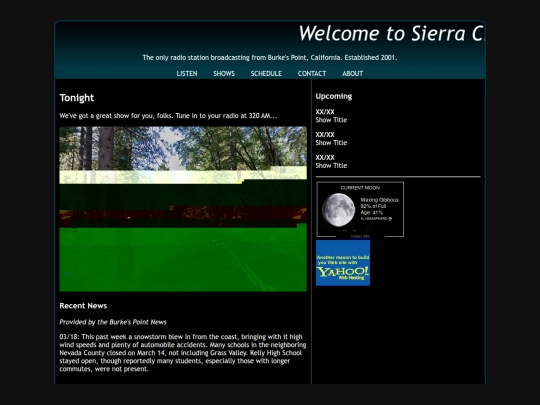Screen dimensions: 540x405
Task: Open the LISTEN navigation link
Action: 187,73
